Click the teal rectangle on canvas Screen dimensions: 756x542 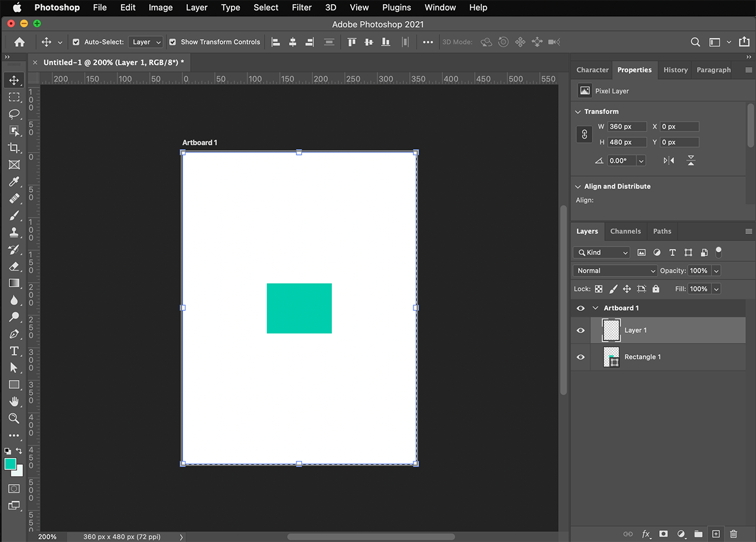click(x=299, y=309)
